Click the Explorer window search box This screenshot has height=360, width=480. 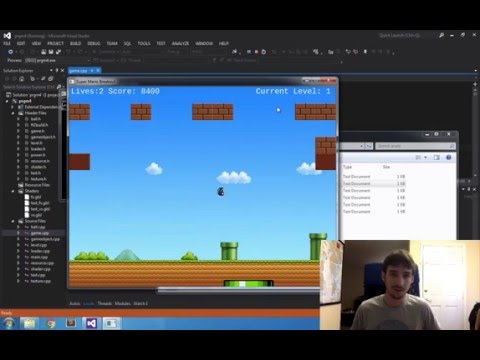415,146
